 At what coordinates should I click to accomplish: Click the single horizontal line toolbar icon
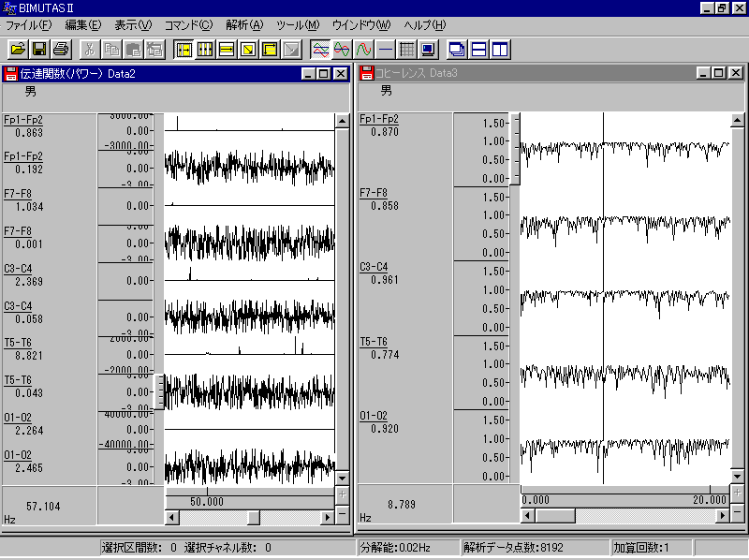coord(385,49)
